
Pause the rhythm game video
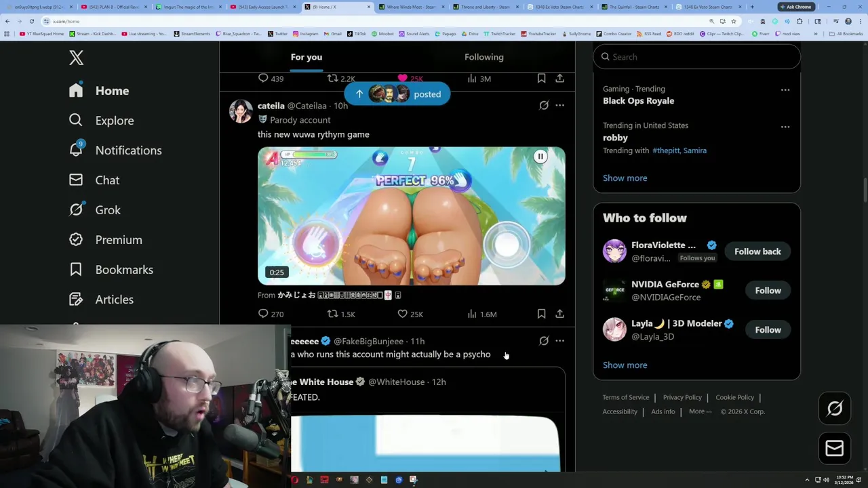coord(540,157)
